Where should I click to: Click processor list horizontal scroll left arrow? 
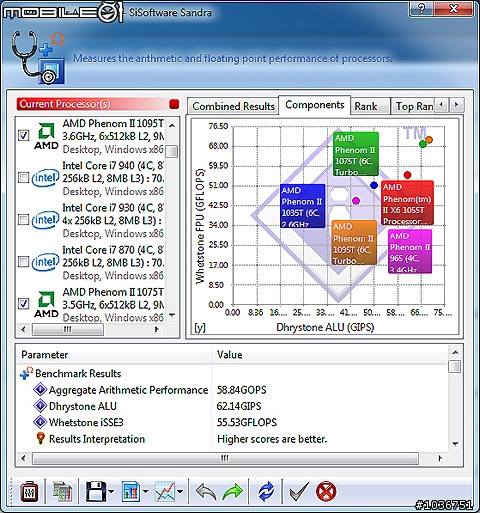pos(23,329)
